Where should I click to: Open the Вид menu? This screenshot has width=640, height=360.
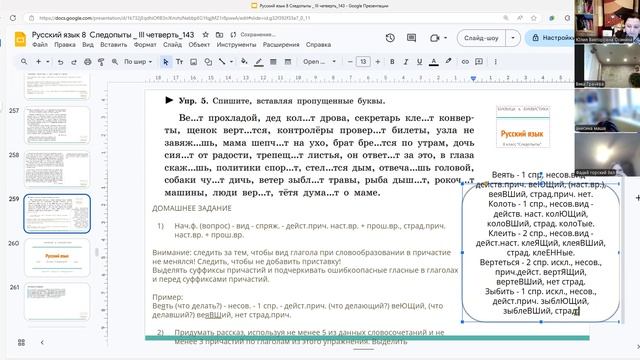point(88,44)
